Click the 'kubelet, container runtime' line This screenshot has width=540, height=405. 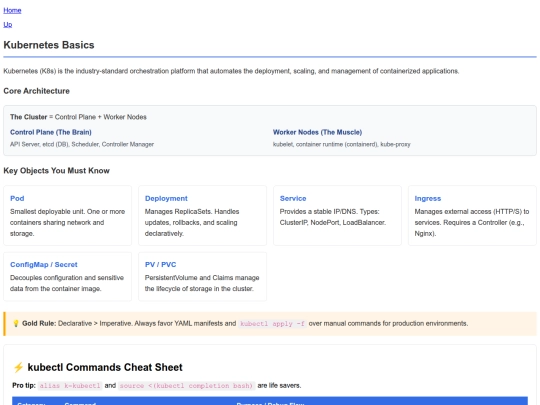click(x=341, y=144)
